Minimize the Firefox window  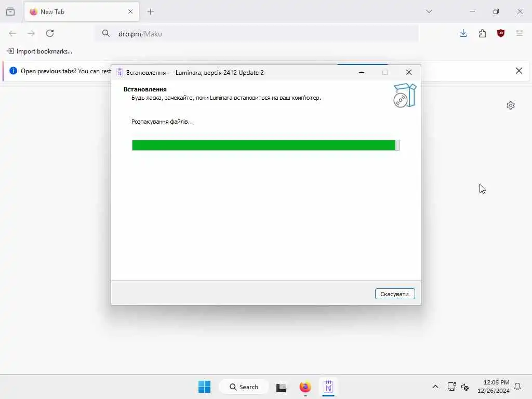pyautogui.click(x=472, y=11)
